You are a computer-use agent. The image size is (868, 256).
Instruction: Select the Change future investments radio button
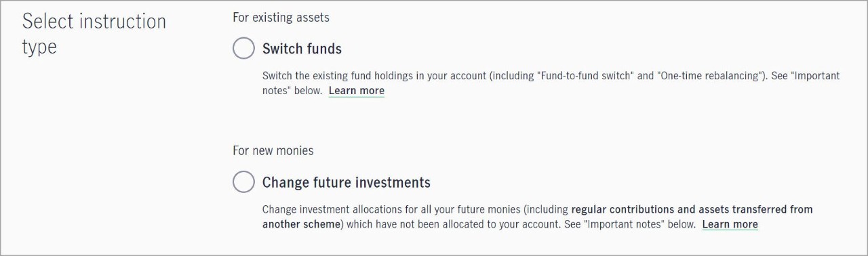(x=243, y=182)
